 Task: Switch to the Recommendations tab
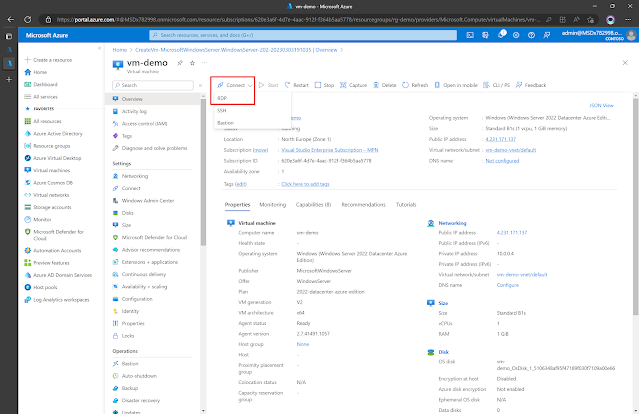coord(364,205)
